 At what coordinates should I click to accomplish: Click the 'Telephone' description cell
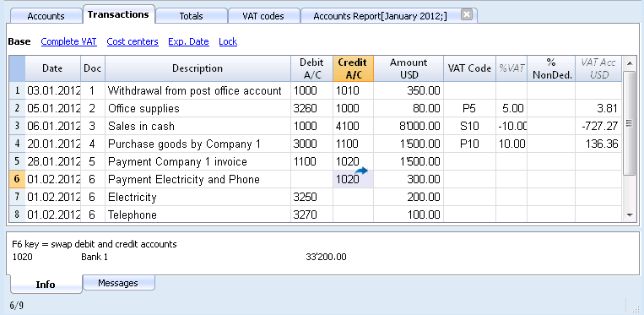198,215
